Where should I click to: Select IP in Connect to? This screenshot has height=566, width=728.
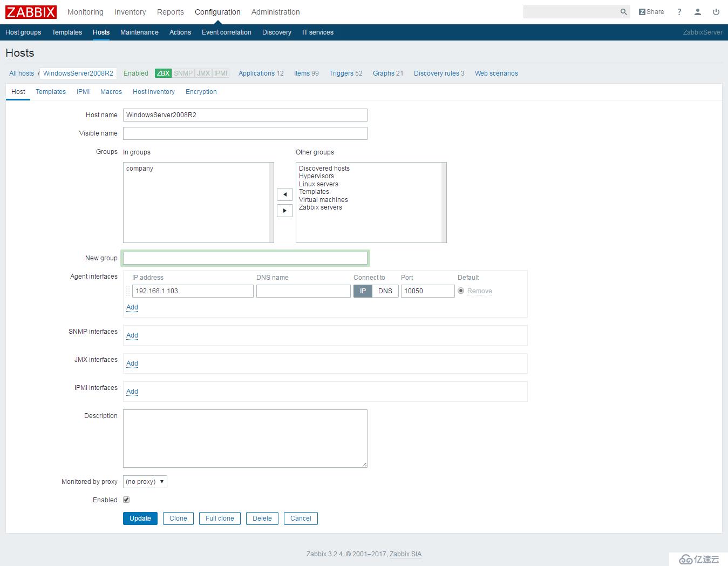(363, 291)
